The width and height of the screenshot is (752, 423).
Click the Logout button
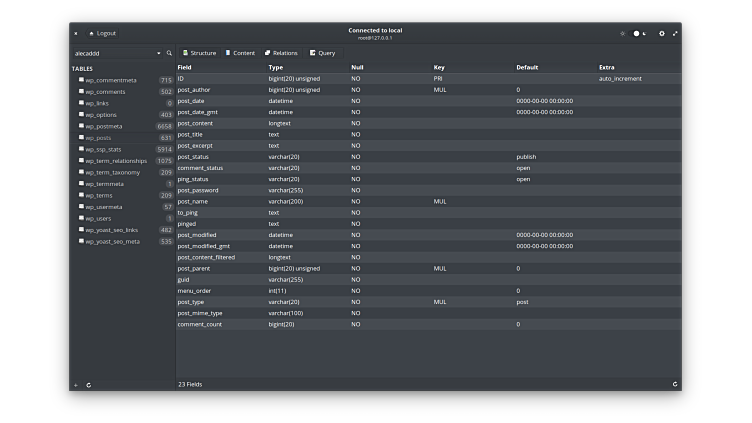(102, 33)
